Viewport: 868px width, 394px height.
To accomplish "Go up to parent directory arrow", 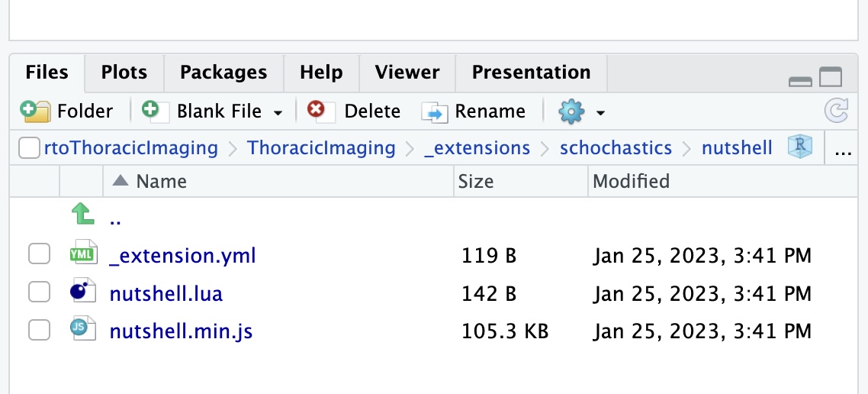I will click(83, 215).
